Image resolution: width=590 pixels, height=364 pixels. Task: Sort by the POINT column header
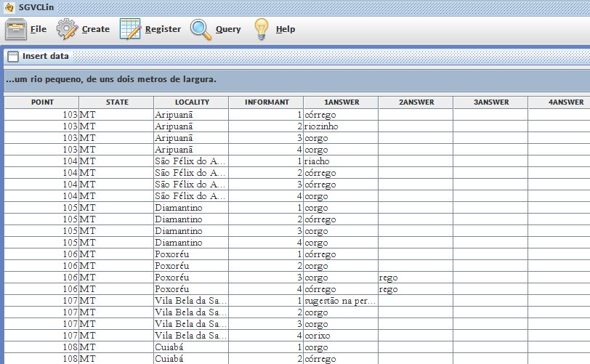click(42, 102)
